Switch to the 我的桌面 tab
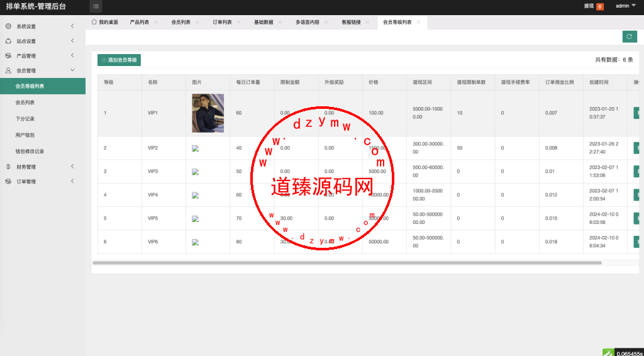 point(105,22)
